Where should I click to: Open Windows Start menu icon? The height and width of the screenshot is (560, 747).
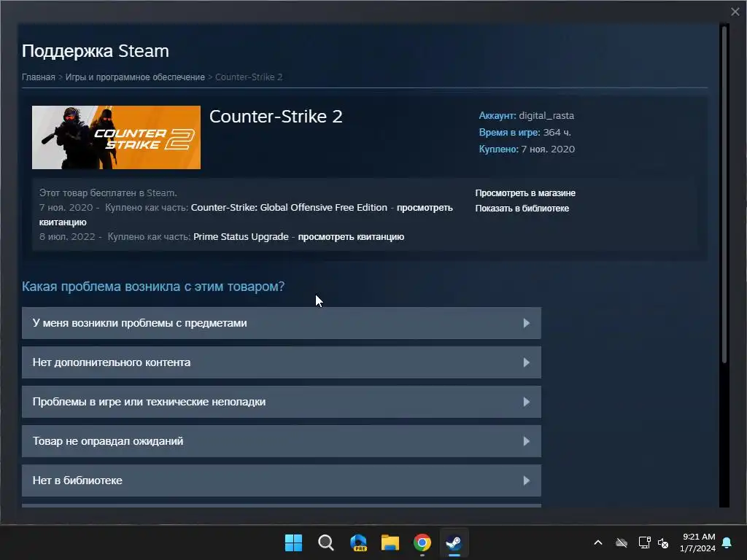(x=293, y=542)
